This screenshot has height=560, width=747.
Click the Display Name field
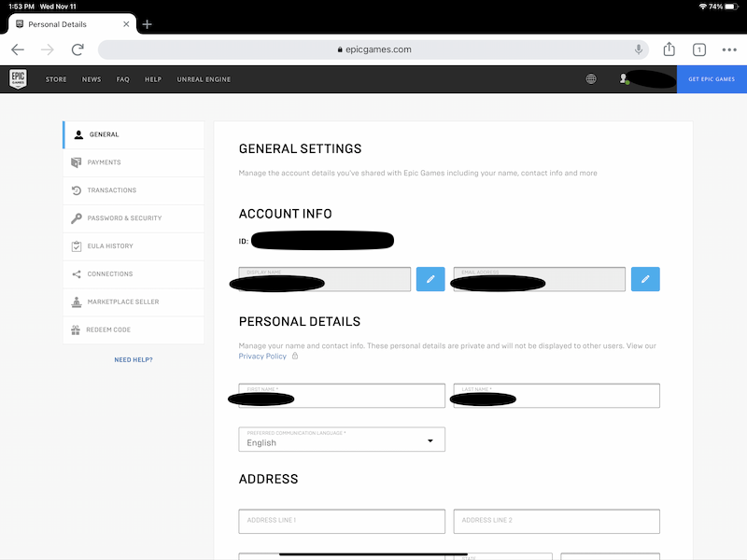(324, 279)
